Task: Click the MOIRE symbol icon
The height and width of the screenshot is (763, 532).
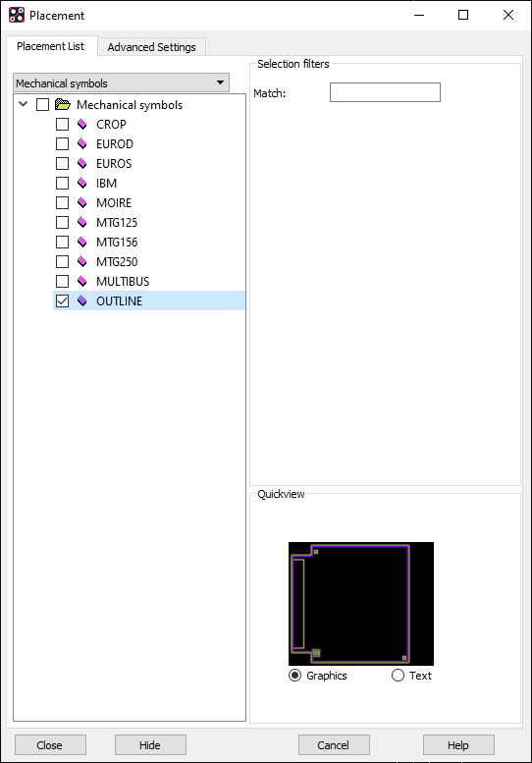Action: [82, 203]
